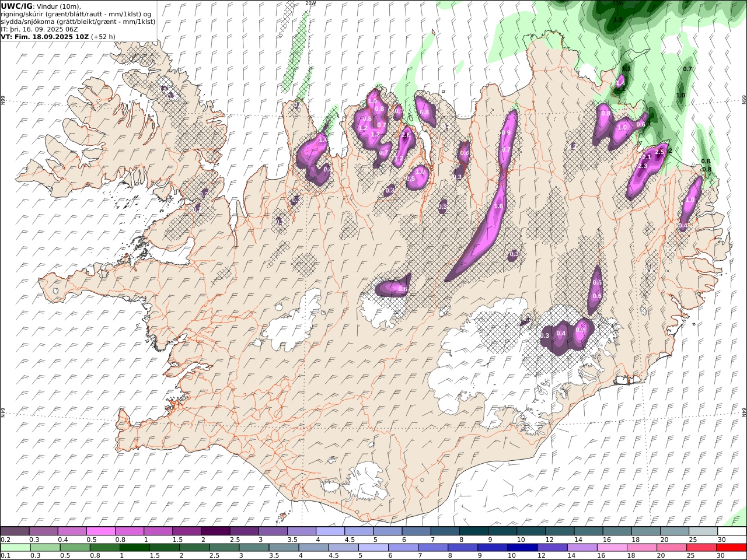Click the 'UWC/IG: Vindur (10m),' title text
Viewport: 747px width, 560px height.
click(x=41, y=6)
